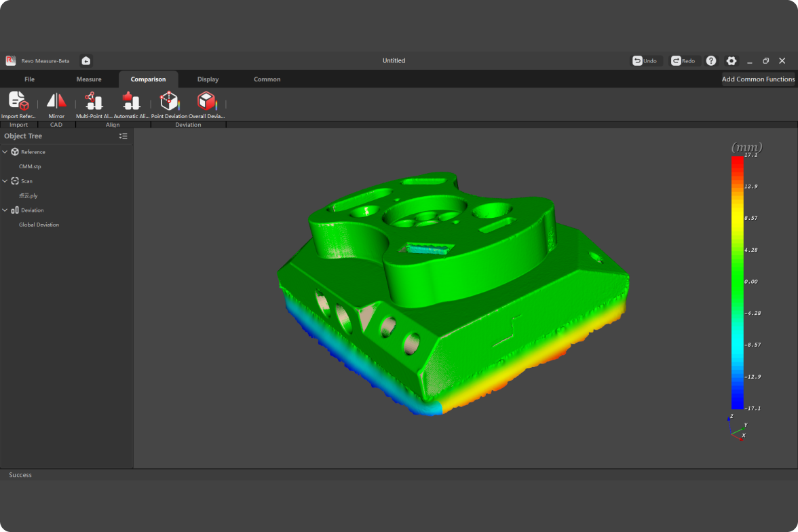Click the Import Reference icon
798x532 pixels.
[18, 102]
